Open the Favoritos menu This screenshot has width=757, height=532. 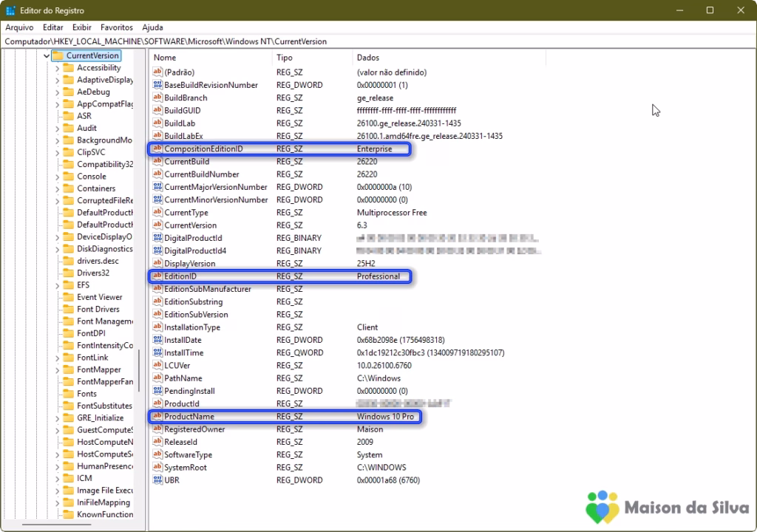pos(117,27)
